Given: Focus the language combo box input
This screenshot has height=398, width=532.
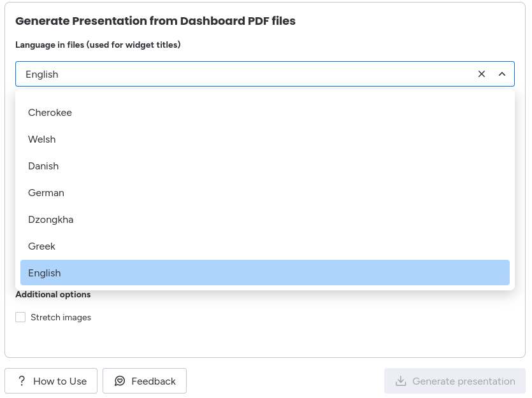Looking at the screenshot, I should pyautogui.click(x=242, y=74).
